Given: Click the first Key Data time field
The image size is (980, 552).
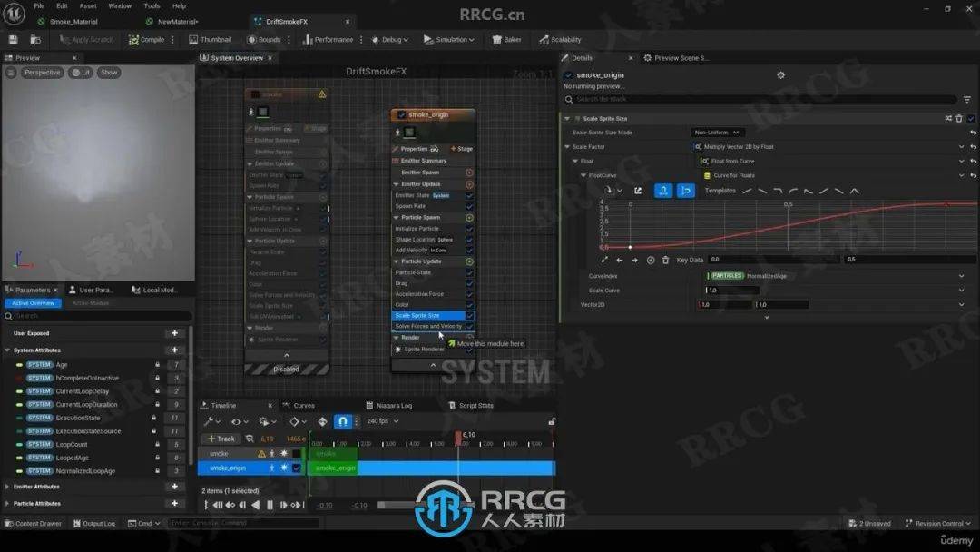Looking at the screenshot, I should (774, 260).
